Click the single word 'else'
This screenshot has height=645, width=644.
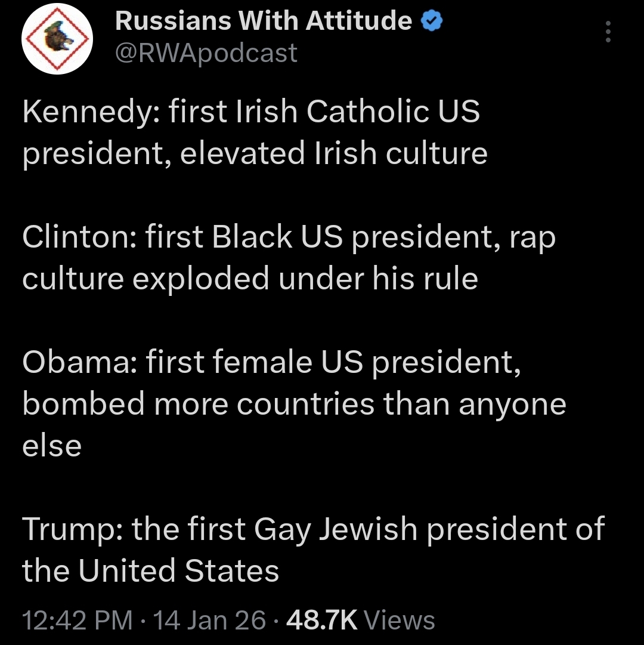coord(52,446)
